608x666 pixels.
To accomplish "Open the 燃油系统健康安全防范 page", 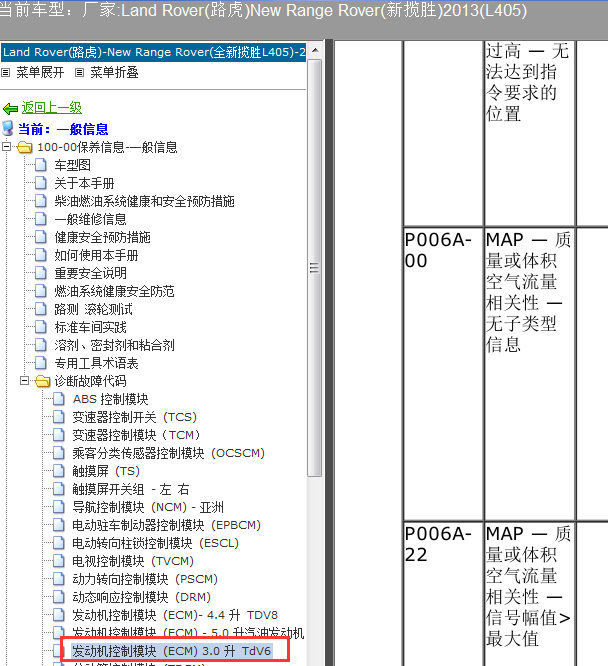I will coord(114,291).
